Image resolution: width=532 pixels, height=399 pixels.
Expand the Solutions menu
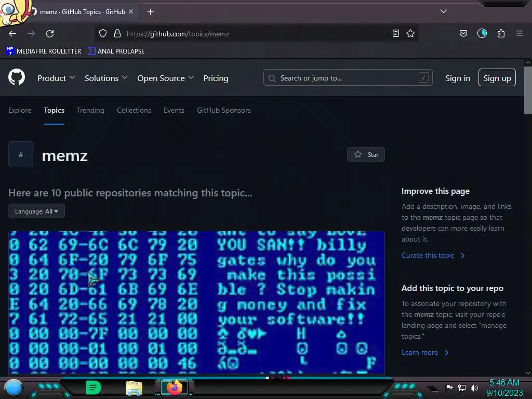tap(106, 78)
